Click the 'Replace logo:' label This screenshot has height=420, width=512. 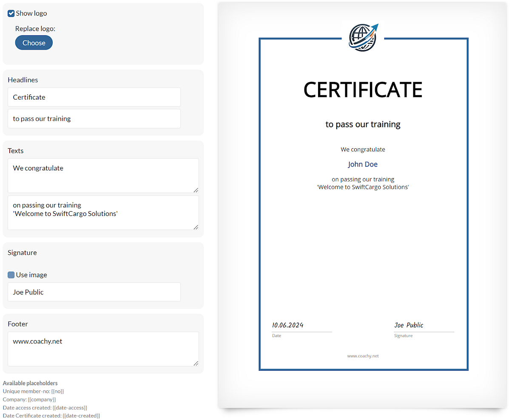(x=35, y=29)
